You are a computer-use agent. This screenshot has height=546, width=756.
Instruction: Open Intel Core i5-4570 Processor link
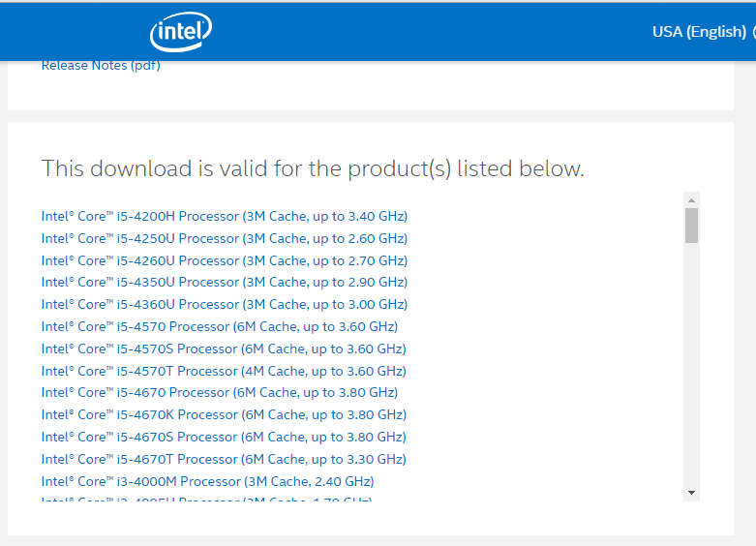(x=219, y=326)
